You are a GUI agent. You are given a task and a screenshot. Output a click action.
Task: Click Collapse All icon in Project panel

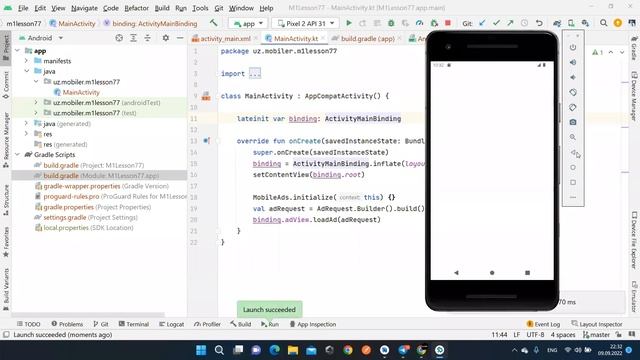147,38
